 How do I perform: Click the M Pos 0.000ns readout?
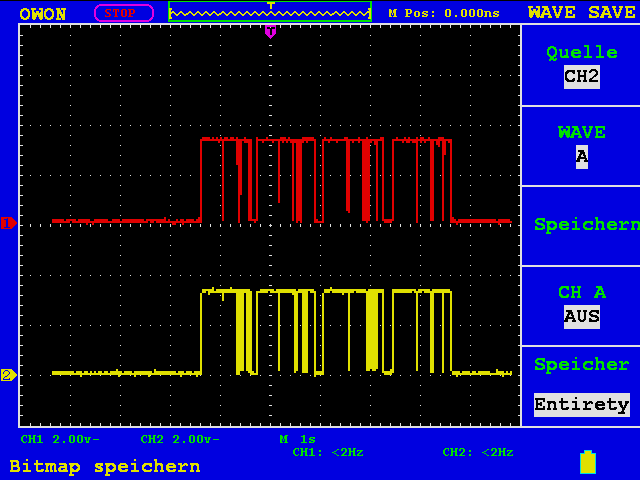pyautogui.click(x=444, y=13)
